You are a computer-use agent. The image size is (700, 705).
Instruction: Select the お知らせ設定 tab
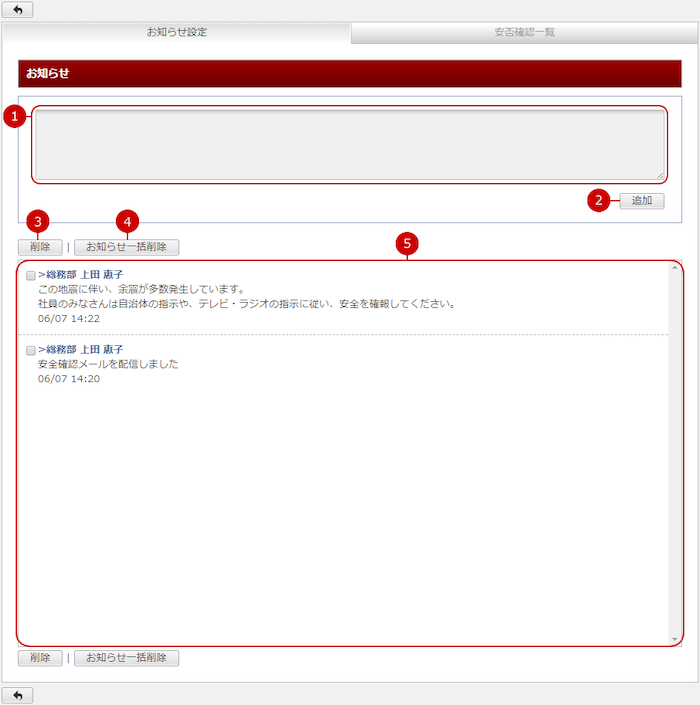pyautogui.click(x=177, y=32)
